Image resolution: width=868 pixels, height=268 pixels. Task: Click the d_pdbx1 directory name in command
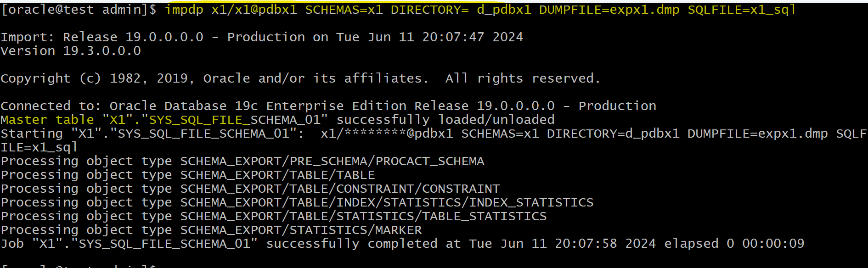[x=504, y=10]
